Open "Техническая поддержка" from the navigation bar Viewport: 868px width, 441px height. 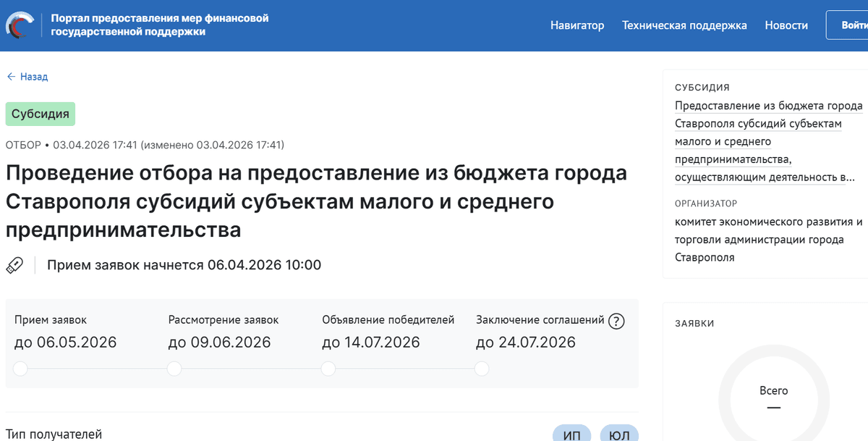[x=684, y=25]
